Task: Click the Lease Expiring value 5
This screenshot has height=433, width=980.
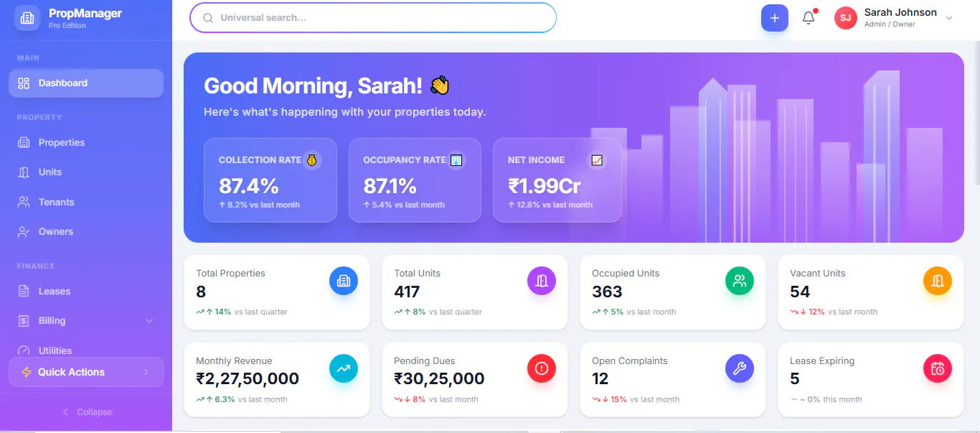Action: click(795, 378)
